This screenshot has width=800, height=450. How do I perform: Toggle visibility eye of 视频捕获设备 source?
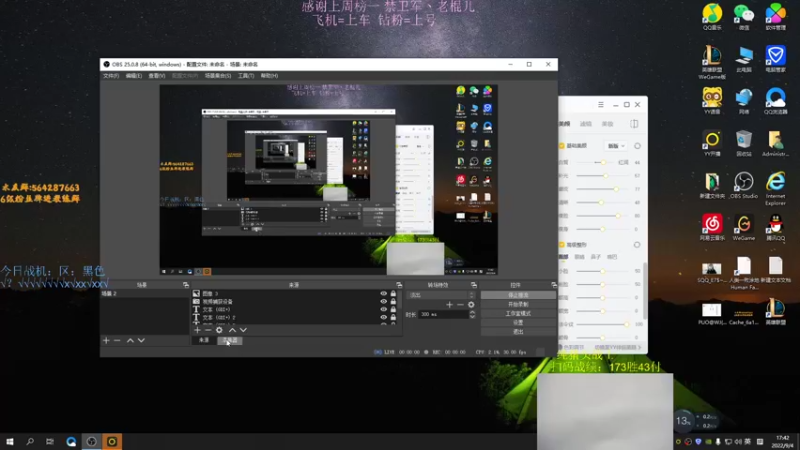click(383, 302)
